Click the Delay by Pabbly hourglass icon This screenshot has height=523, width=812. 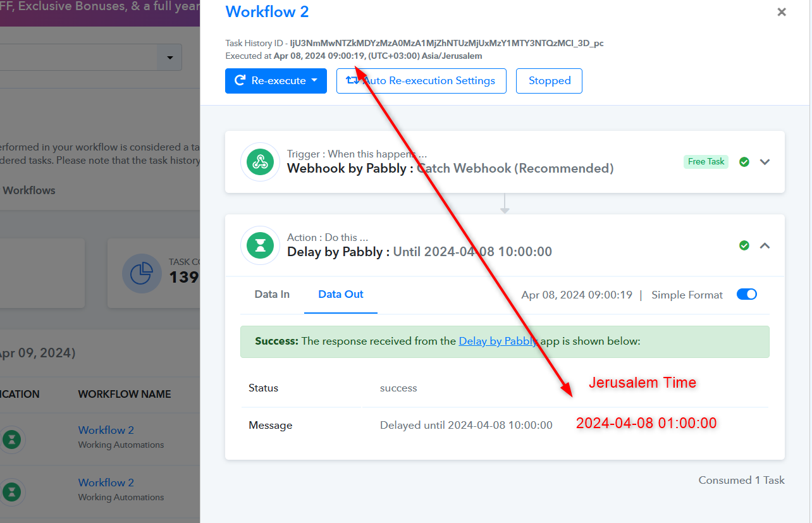[260, 245]
